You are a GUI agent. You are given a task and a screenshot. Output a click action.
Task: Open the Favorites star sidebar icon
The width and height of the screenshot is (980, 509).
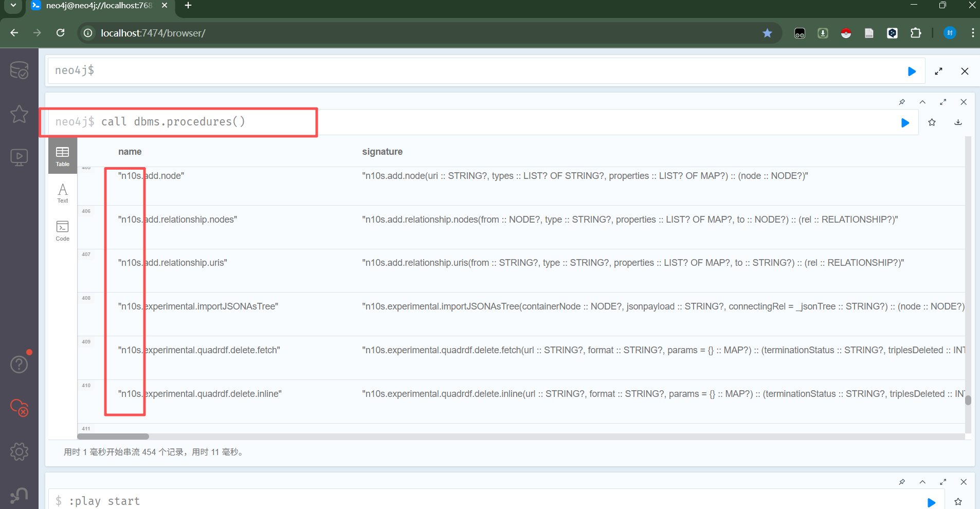[19, 114]
